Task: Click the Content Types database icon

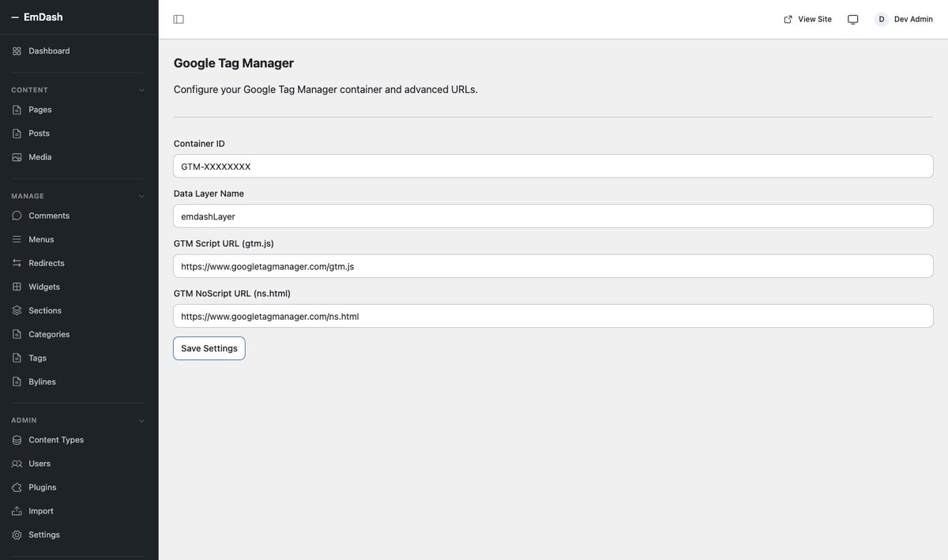Action: point(17,440)
